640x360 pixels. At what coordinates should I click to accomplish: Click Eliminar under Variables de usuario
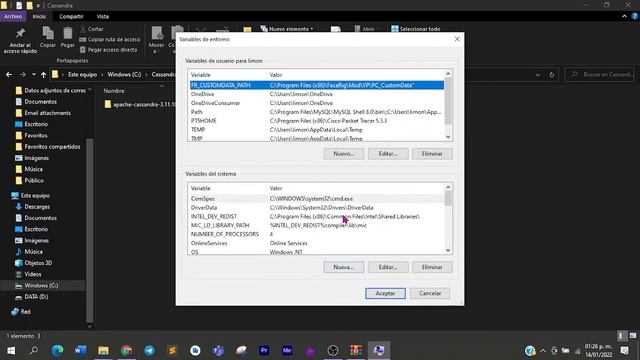[432, 154]
